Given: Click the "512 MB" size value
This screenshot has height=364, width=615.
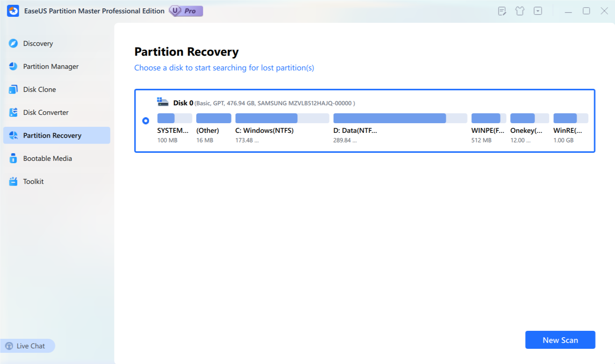Looking at the screenshot, I should [x=481, y=140].
